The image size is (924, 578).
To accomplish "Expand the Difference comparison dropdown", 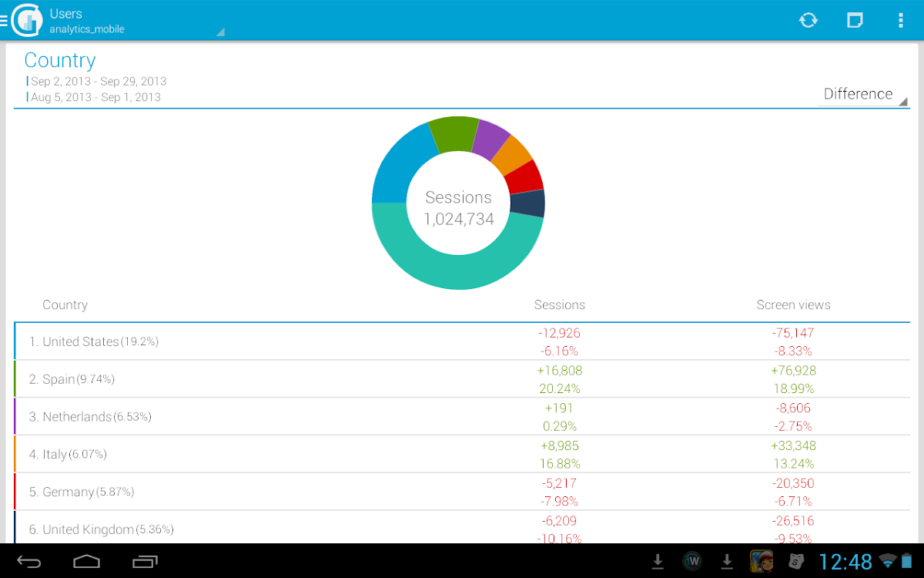I will (862, 94).
